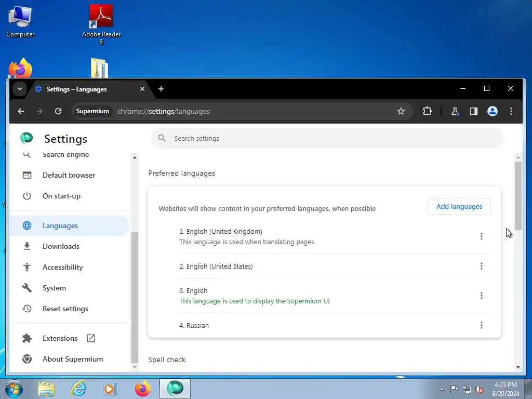Viewport: 532px width, 399px height.
Task: Open System settings section
Action: click(x=69, y=288)
